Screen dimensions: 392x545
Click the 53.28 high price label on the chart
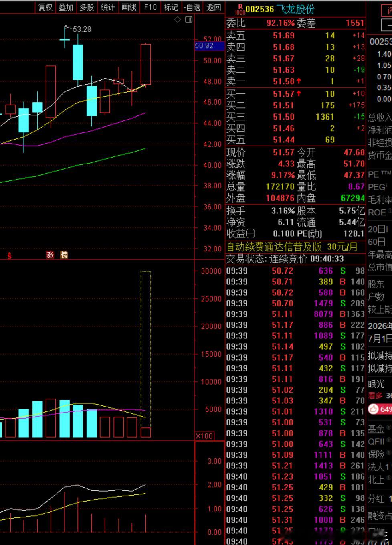(x=82, y=29)
